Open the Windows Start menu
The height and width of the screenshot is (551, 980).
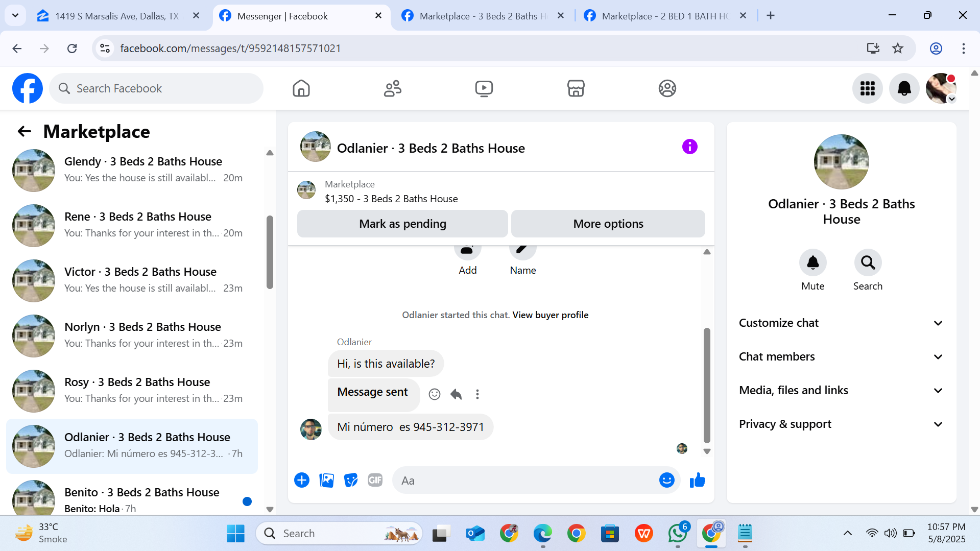point(235,534)
